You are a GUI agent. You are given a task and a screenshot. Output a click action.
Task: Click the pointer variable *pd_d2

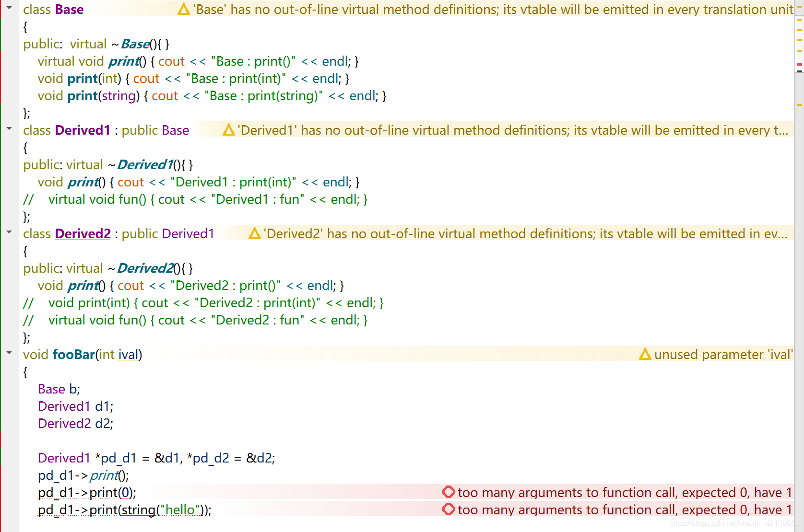[208, 458]
